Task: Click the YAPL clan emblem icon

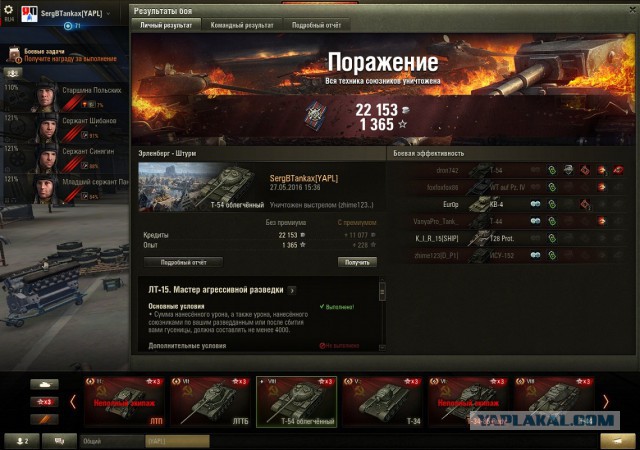Action: click(29, 14)
